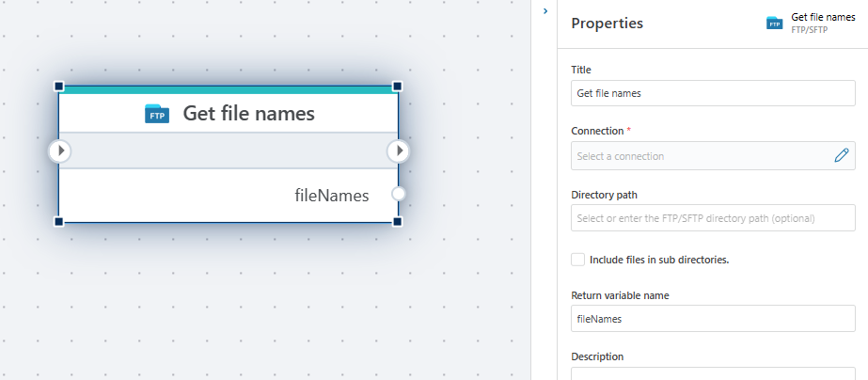Select the Get file names node title
This screenshot has width=868, height=380.
248,114
